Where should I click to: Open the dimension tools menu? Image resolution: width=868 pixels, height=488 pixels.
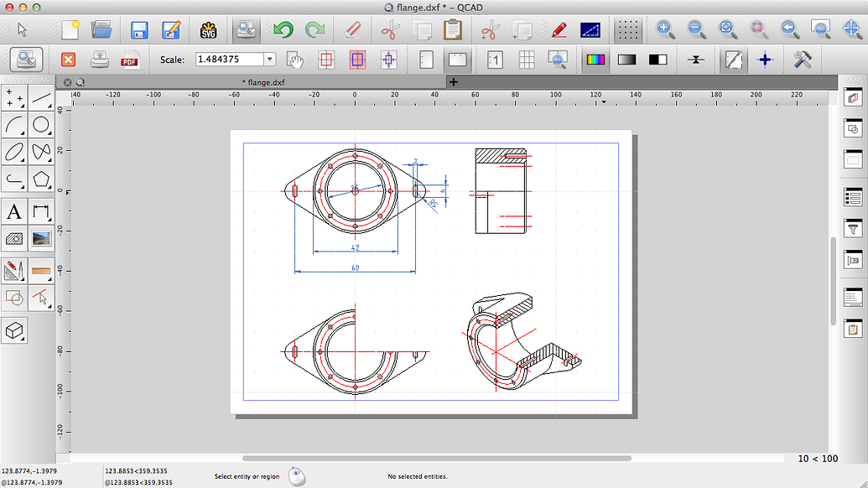(42, 212)
